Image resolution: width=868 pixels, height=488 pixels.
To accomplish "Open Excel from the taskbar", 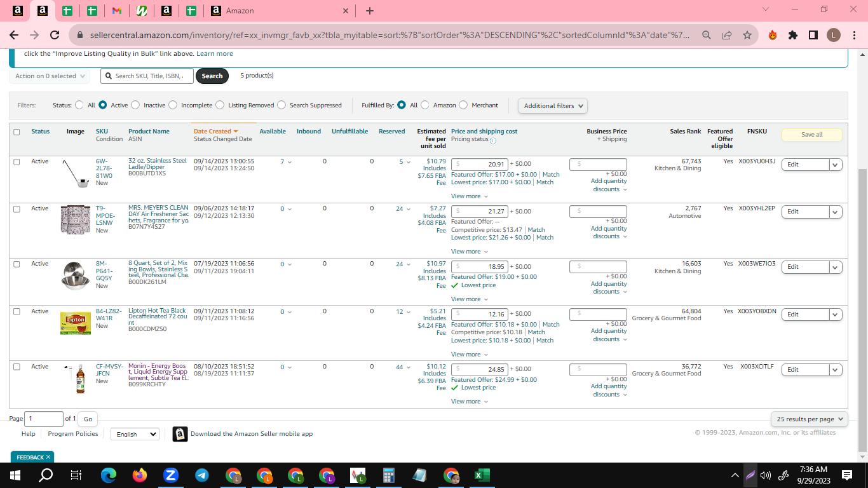I will pos(482,475).
